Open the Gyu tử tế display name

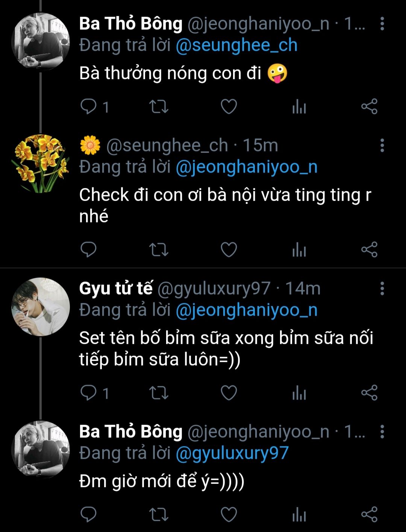click(116, 289)
